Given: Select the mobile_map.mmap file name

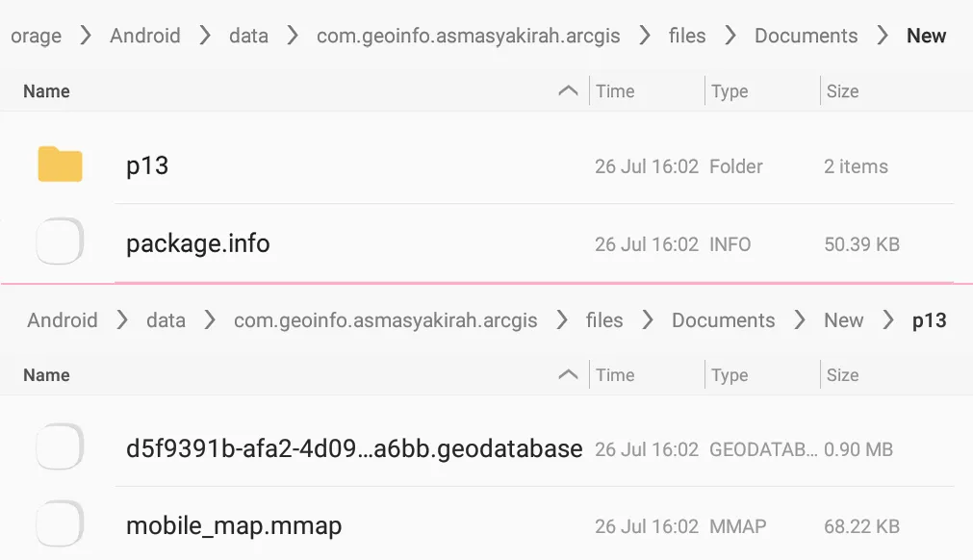Looking at the screenshot, I should 234,526.
